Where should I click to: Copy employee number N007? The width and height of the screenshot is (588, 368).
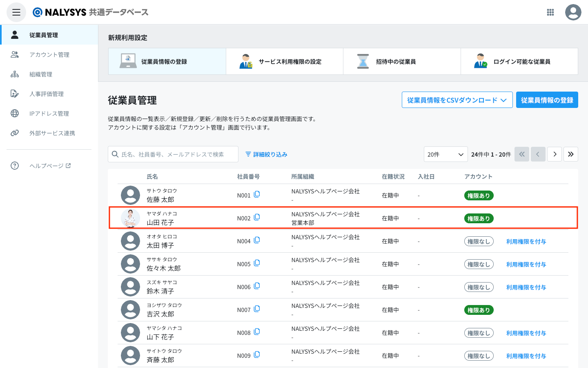[x=257, y=309]
